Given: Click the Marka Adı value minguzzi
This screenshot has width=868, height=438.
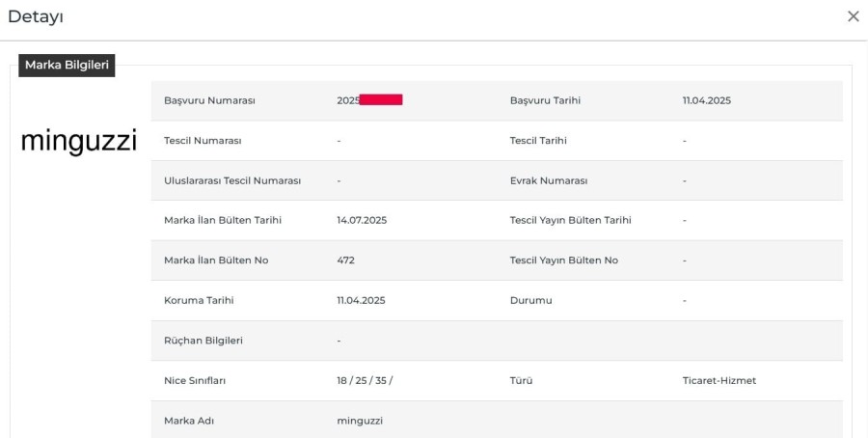Looking at the screenshot, I should coord(361,421).
